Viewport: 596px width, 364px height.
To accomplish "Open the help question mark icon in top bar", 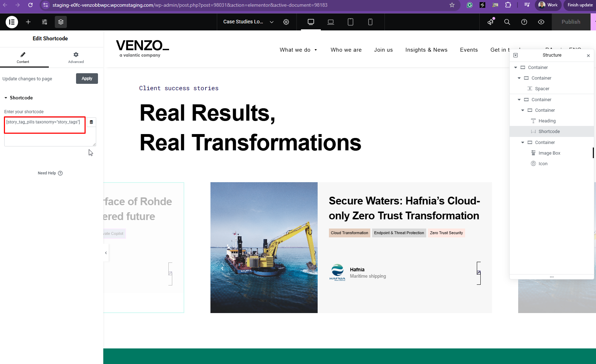I will 524,22.
